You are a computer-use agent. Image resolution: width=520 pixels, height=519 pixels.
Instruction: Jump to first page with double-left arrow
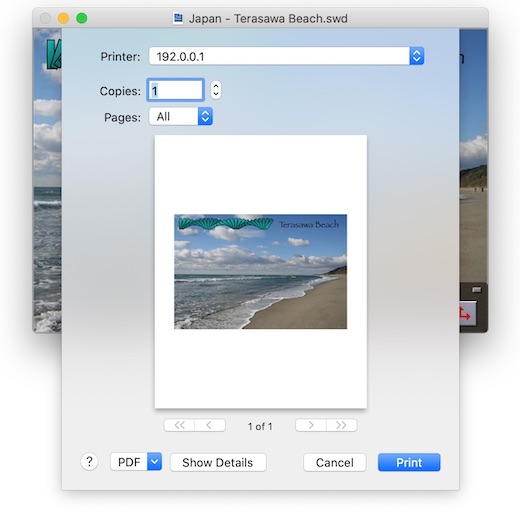pos(179,425)
